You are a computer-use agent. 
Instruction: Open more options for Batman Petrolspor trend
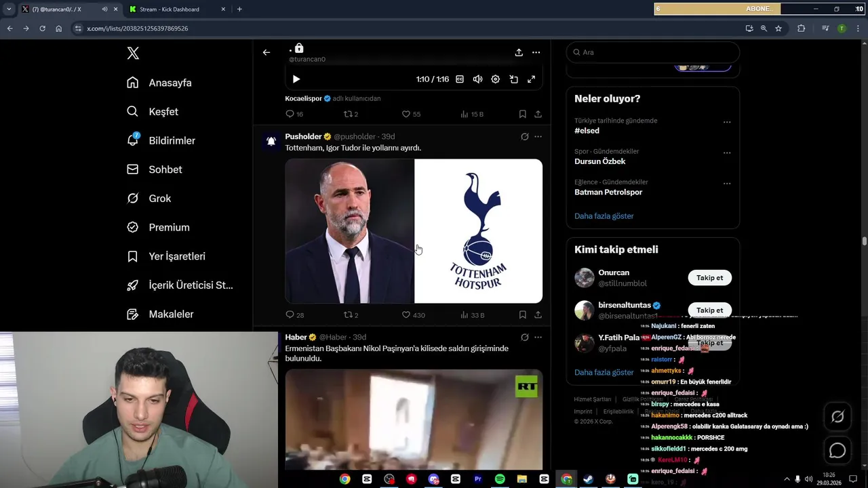click(727, 183)
